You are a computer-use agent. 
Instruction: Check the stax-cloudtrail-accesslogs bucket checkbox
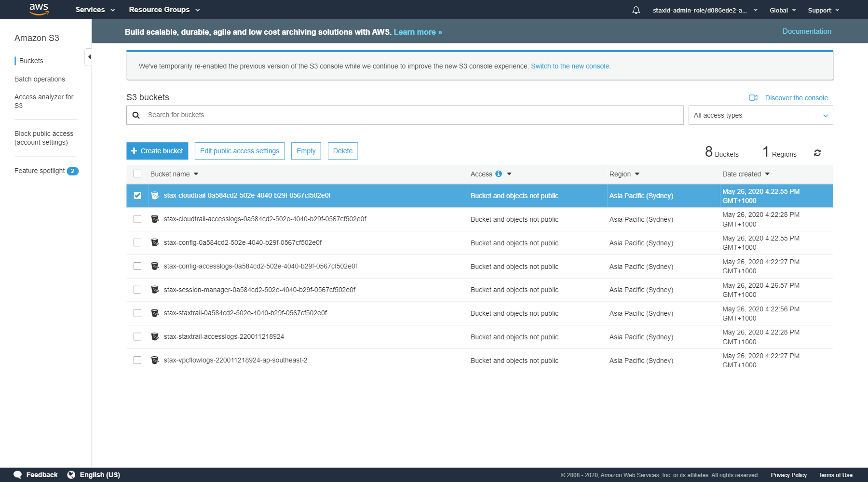pos(137,219)
